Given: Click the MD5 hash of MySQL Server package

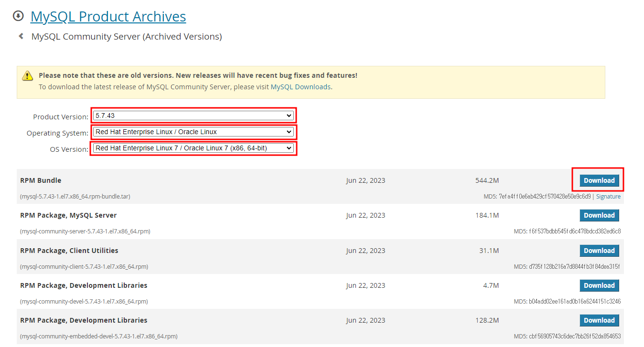Looking at the screenshot, I should tap(575, 231).
